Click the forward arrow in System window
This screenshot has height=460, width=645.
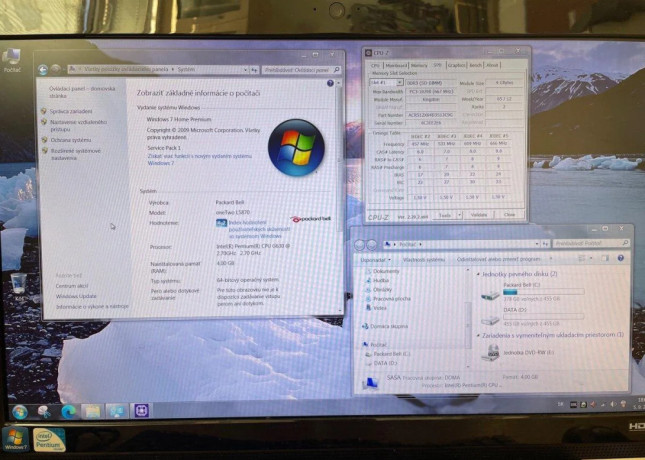click(56, 70)
